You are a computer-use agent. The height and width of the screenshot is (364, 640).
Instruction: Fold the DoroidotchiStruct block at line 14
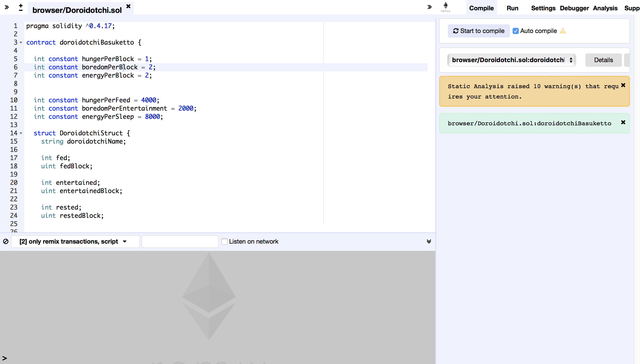tap(21, 133)
